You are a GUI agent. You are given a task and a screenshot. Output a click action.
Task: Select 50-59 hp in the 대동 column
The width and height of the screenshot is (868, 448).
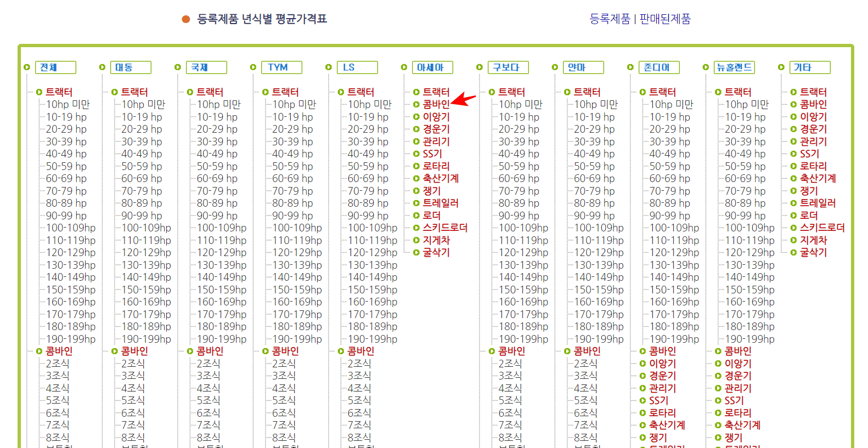(142, 166)
